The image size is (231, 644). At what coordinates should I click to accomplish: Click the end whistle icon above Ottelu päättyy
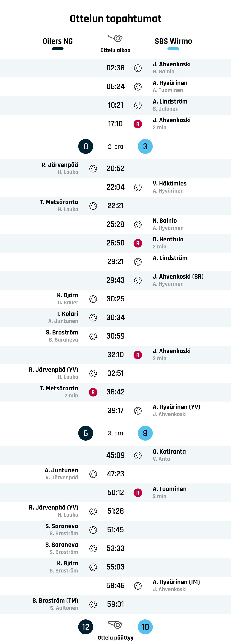tap(115, 625)
